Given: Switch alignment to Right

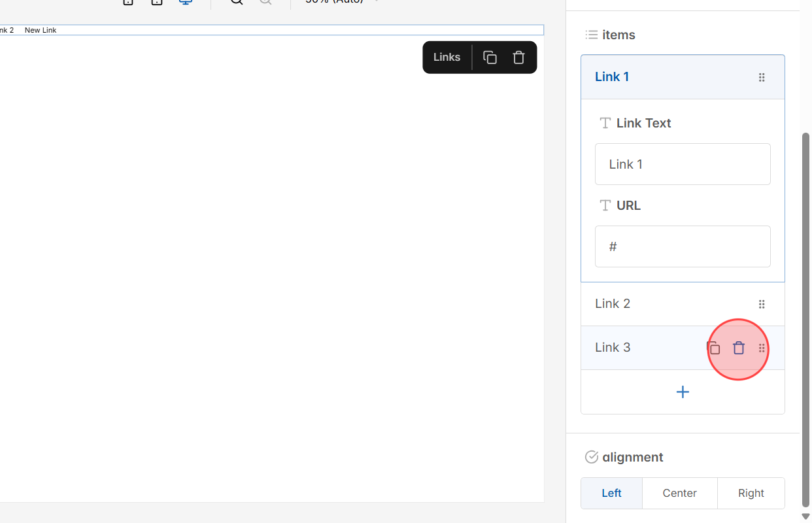Looking at the screenshot, I should [751, 493].
